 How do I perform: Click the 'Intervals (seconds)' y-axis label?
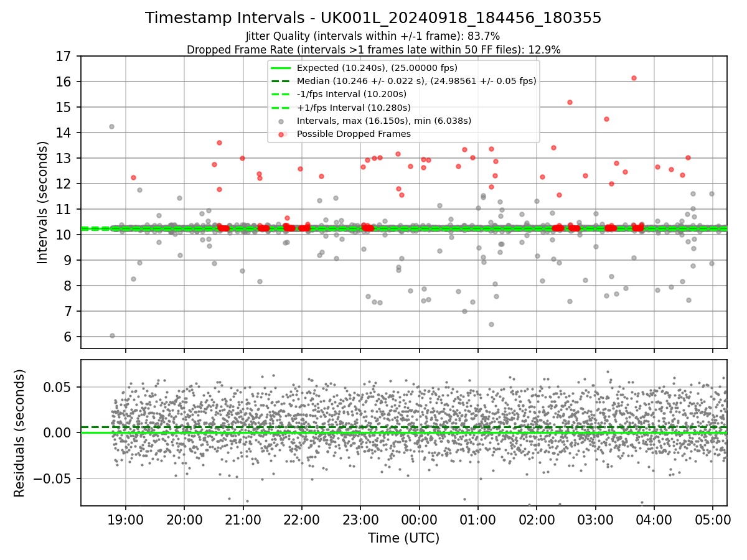[43, 202]
